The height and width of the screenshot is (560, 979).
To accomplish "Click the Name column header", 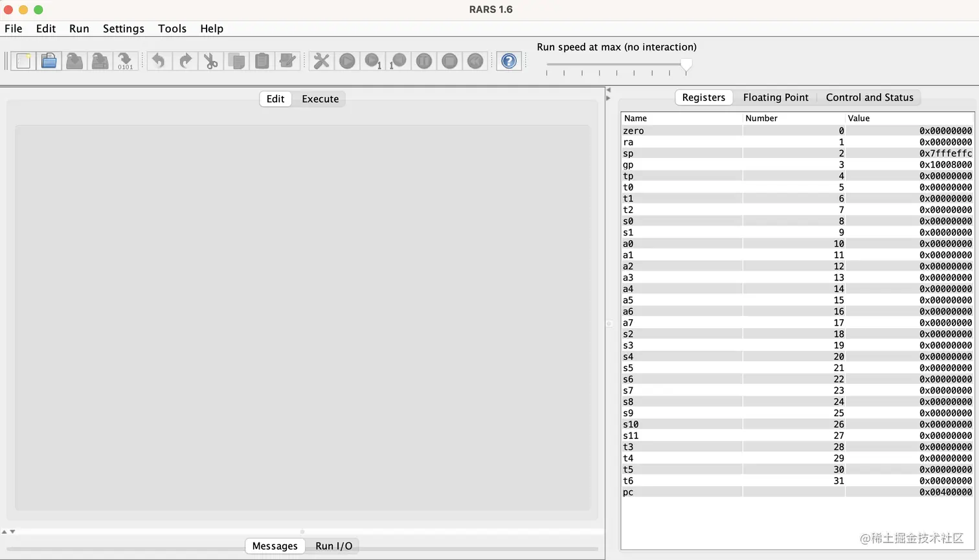I will [682, 118].
